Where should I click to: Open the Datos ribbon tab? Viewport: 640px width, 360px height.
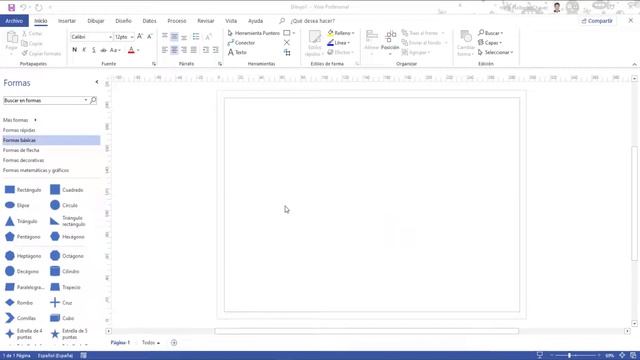pyautogui.click(x=149, y=21)
